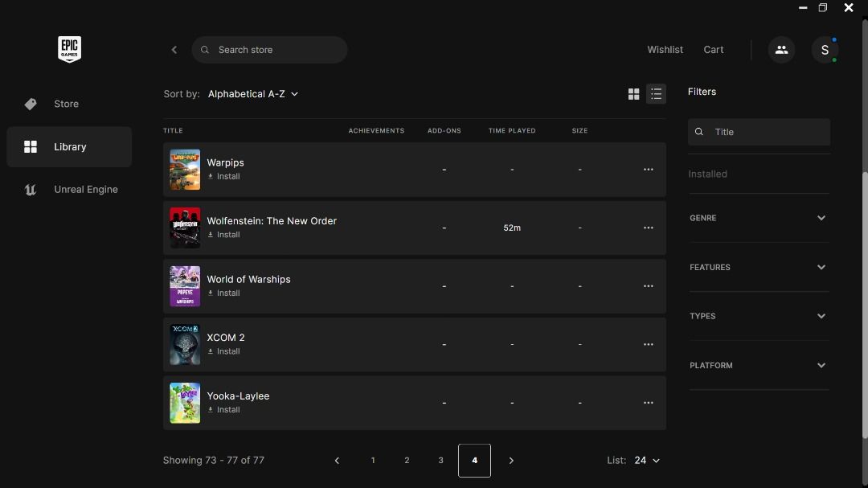Toggle the Installed filter
Image resolution: width=868 pixels, height=488 pixels.
(708, 174)
